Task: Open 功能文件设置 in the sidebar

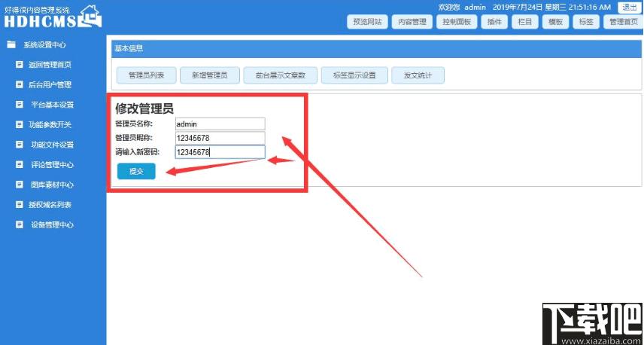Action: [52, 145]
